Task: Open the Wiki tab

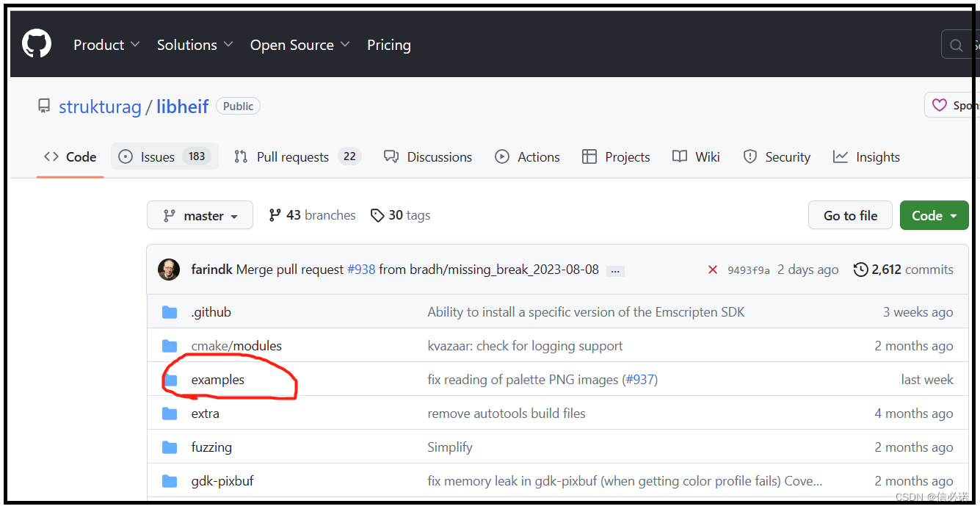Action: coord(696,156)
